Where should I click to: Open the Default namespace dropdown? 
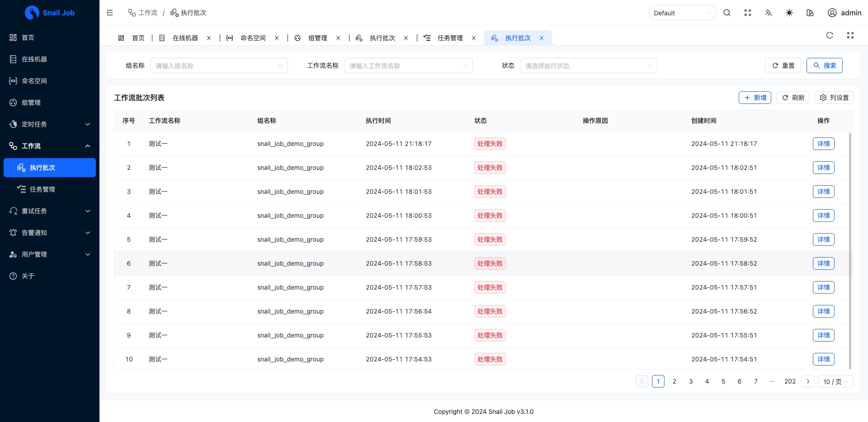point(682,13)
